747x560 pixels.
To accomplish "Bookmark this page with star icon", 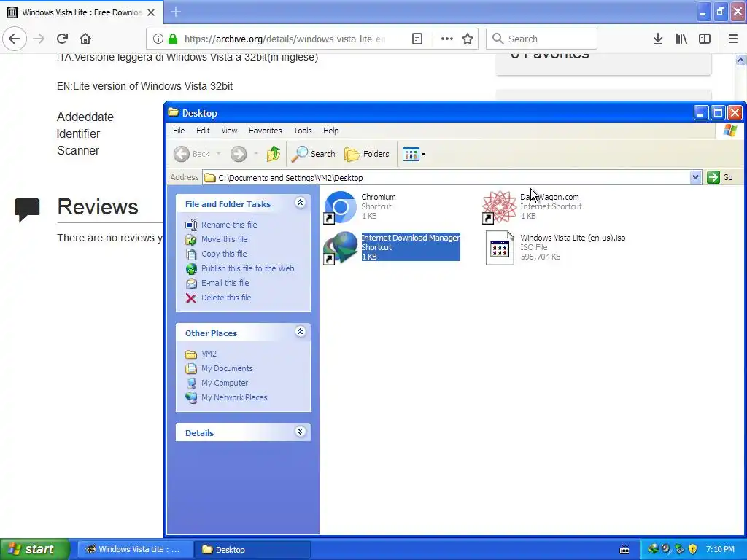I will click(468, 39).
